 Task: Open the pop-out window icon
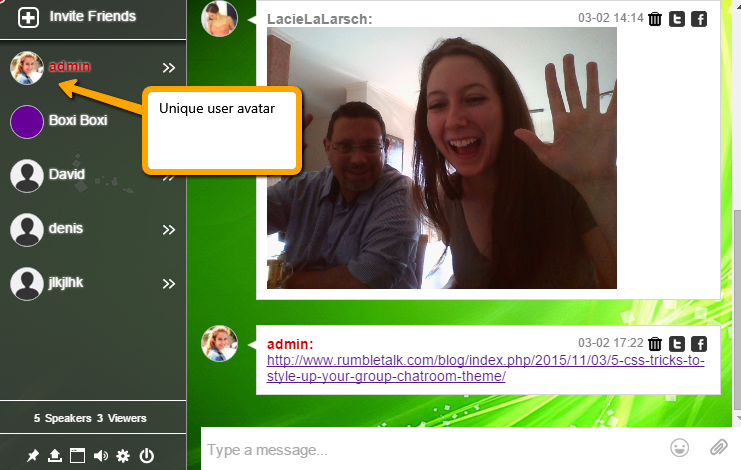point(77,456)
